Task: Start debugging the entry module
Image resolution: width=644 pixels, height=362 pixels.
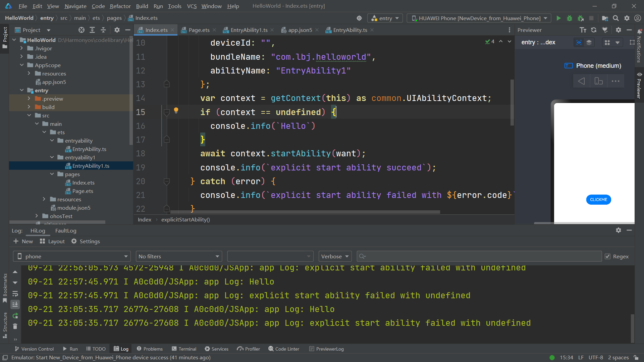Action: [569, 18]
